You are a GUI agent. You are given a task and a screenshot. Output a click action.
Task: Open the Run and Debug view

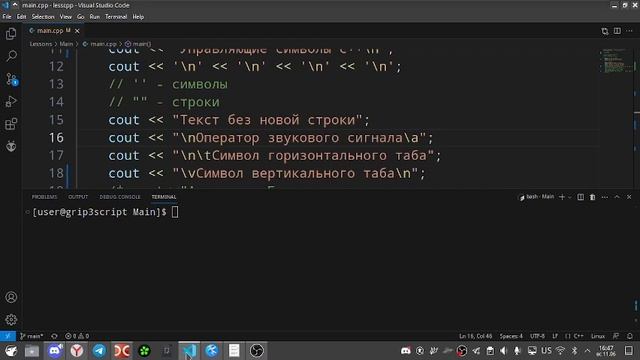click(x=11, y=101)
